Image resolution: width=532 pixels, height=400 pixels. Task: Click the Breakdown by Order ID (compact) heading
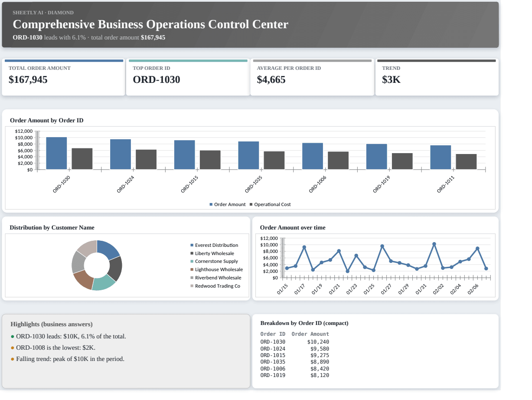(304, 323)
